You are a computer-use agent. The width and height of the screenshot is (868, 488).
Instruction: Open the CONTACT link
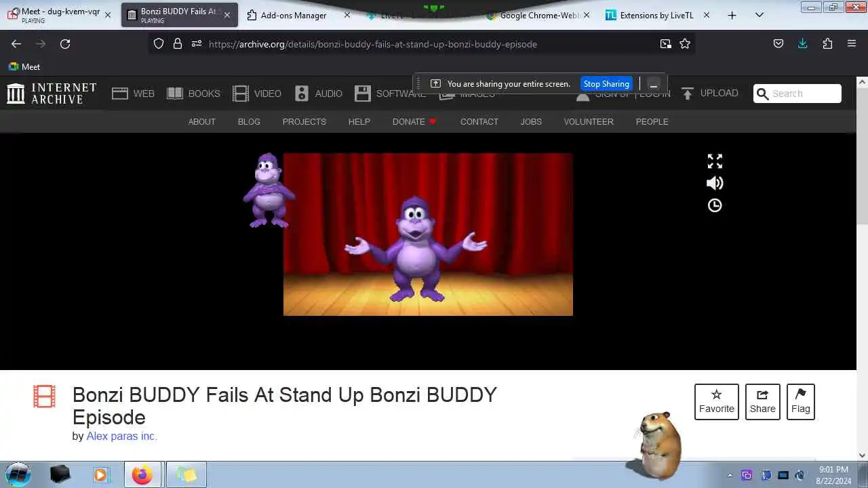(479, 122)
